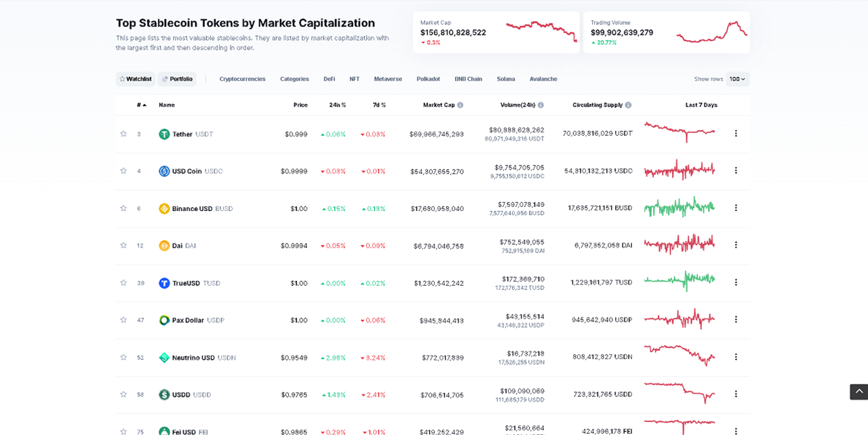This screenshot has width=868, height=435.
Task: Toggle the Dai watchlist star
Action: click(x=123, y=246)
